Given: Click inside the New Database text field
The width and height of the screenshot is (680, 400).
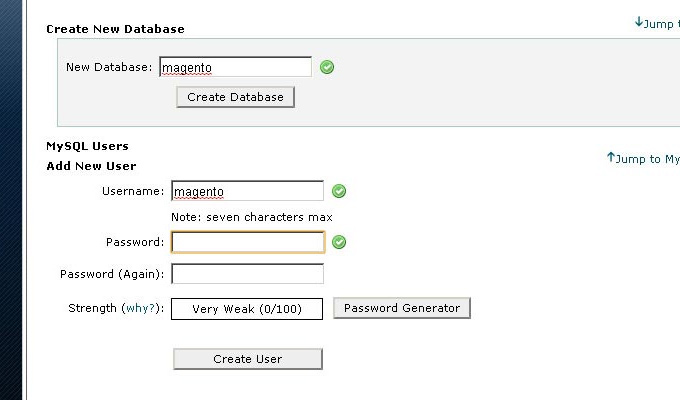Looking at the screenshot, I should click(x=235, y=67).
